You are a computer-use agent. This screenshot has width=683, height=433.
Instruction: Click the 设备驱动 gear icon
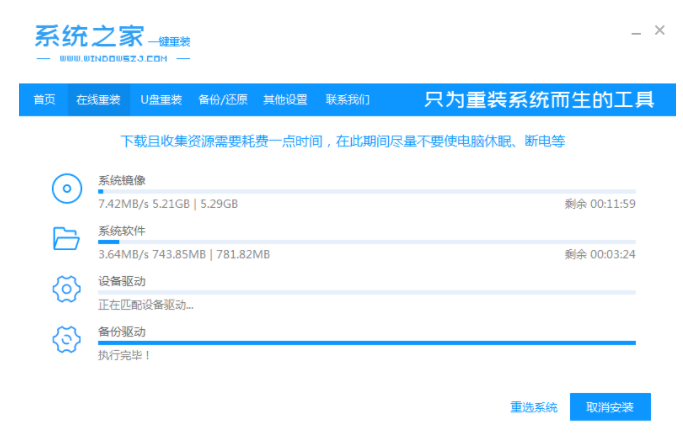click(x=67, y=289)
